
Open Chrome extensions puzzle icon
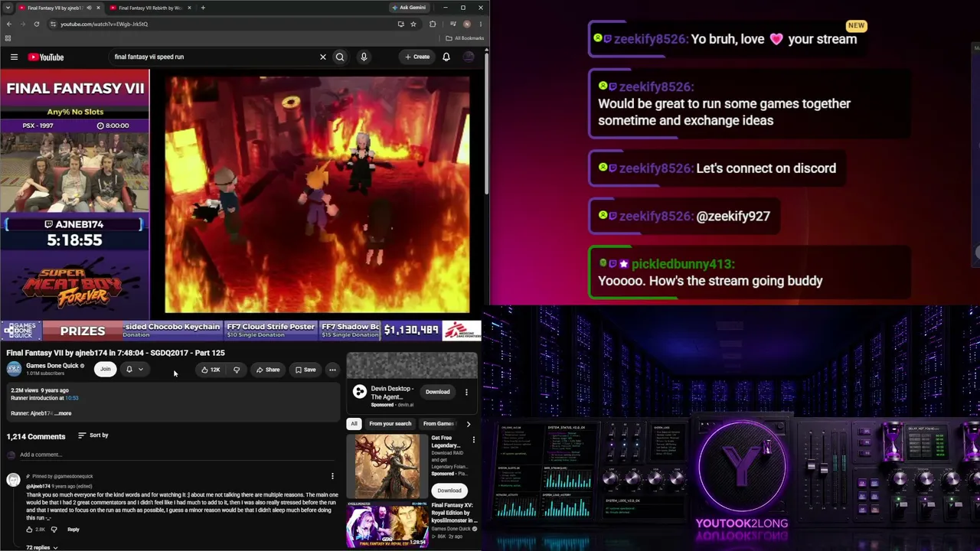pyautogui.click(x=433, y=24)
